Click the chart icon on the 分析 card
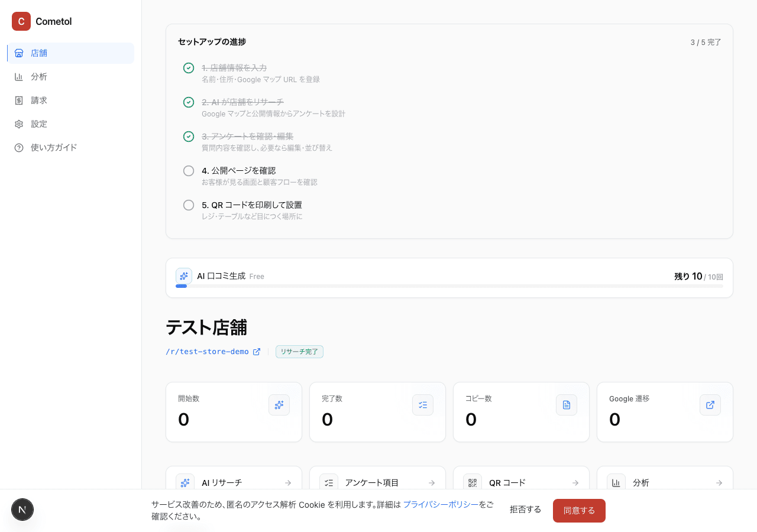This screenshot has width=757, height=532. tap(616, 483)
